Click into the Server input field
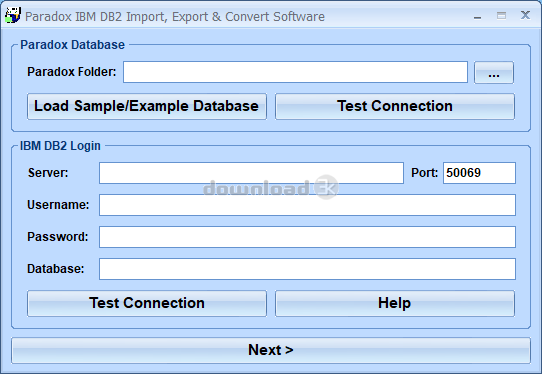 click(x=251, y=173)
